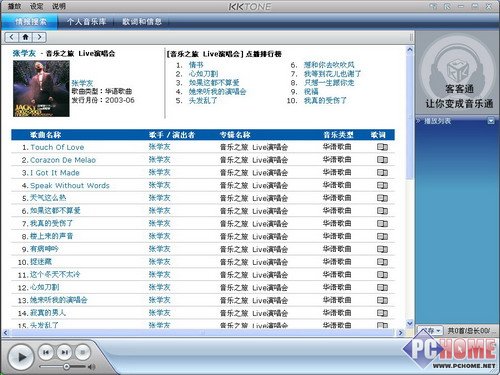Sort by the 音乐类型 column header

338,135
